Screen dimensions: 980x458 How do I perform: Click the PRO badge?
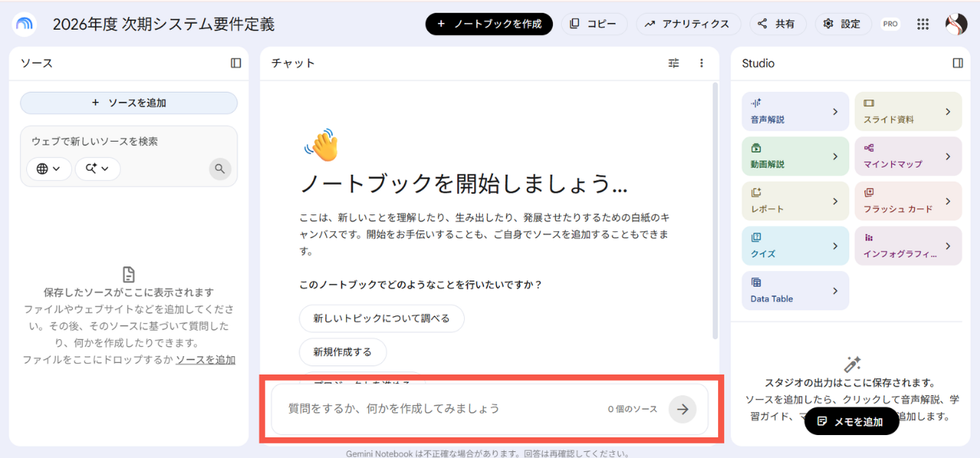click(x=890, y=24)
